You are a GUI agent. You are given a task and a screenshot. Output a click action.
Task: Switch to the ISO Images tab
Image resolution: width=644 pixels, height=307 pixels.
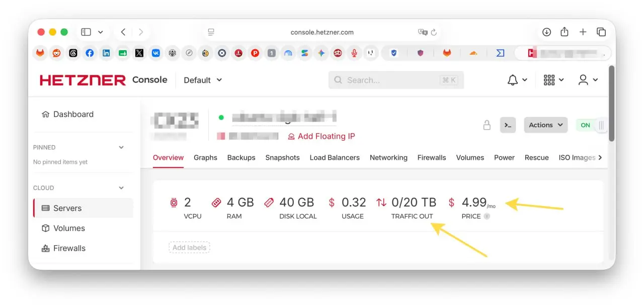tap(577, 157)
